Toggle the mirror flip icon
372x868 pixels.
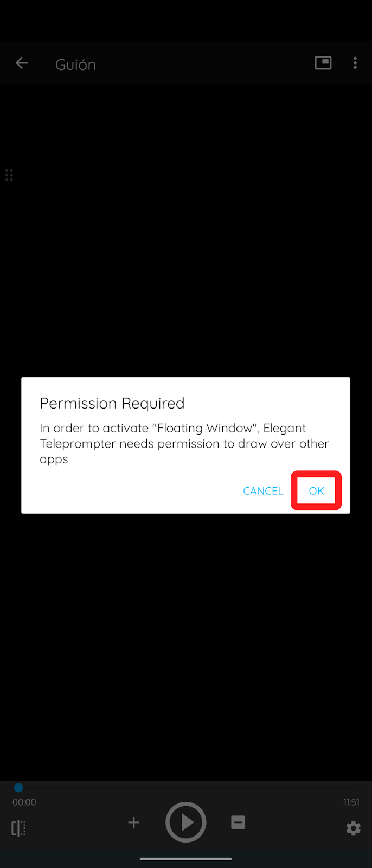coord(18,828)
